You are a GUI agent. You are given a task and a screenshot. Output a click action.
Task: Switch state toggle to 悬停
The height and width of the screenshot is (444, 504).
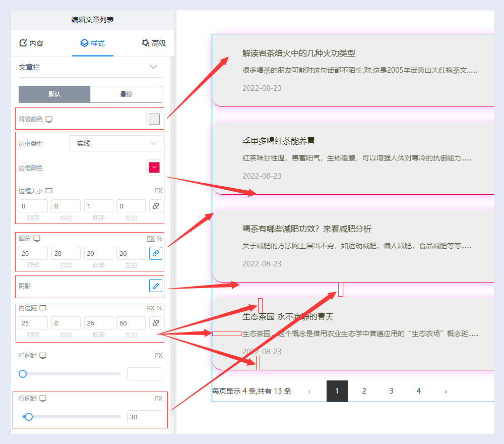point(126,94)
